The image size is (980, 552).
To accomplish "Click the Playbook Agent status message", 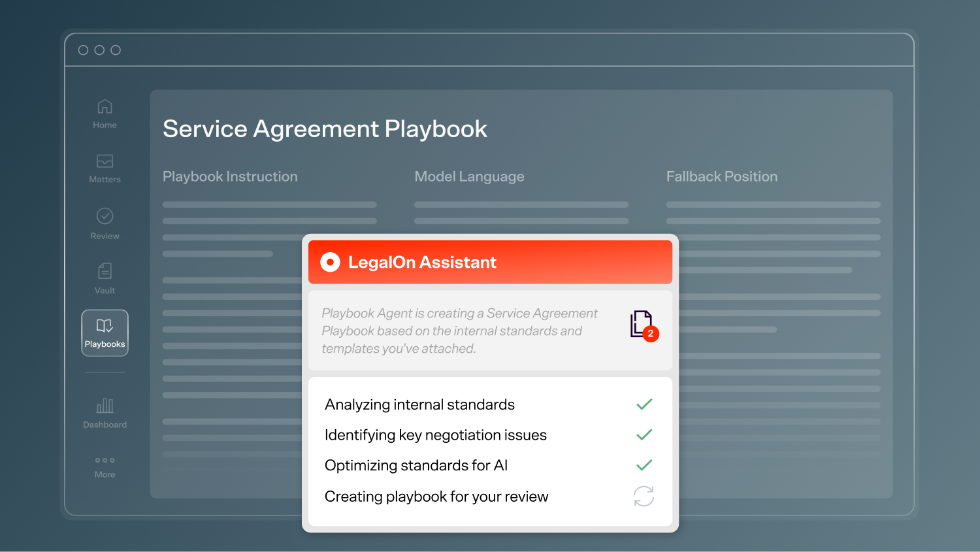I will tap(460, 331).
